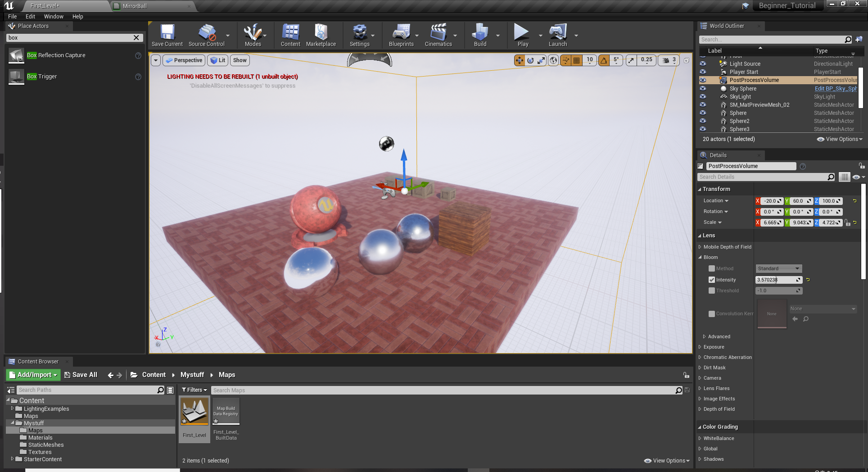Toggle surface snapping icon in the viewport
This screenshot has height=472, width=868.
click(565, 60)
